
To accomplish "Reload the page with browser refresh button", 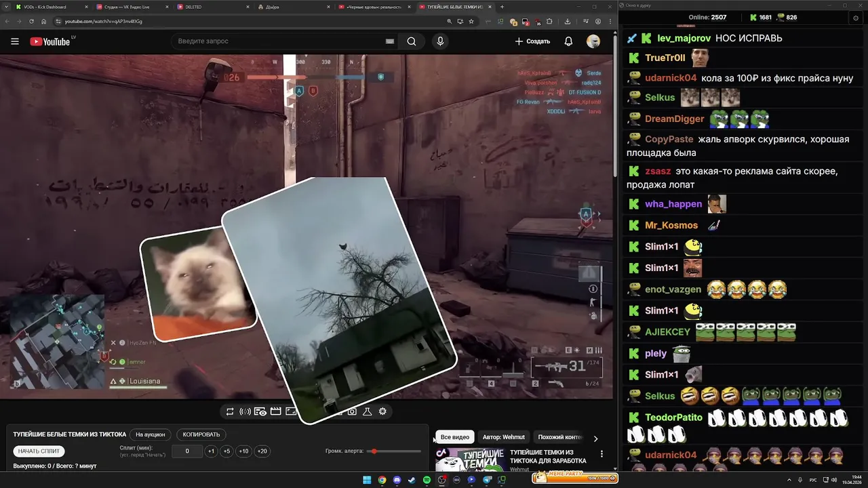I will tap(31, 21).
